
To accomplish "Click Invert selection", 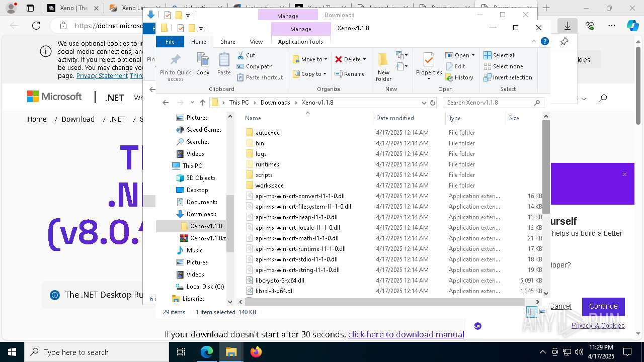I will [508, 77].
